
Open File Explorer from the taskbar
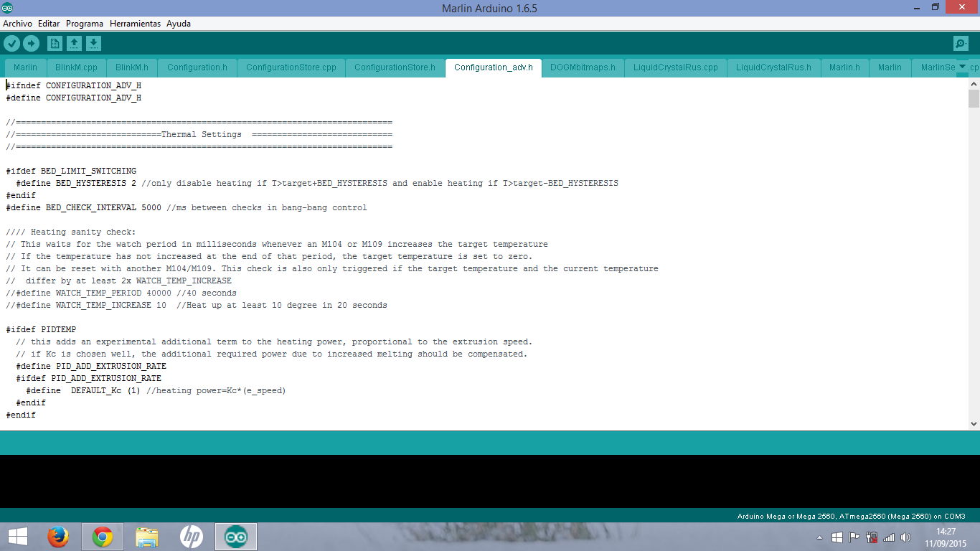click(x=147, y=537)
